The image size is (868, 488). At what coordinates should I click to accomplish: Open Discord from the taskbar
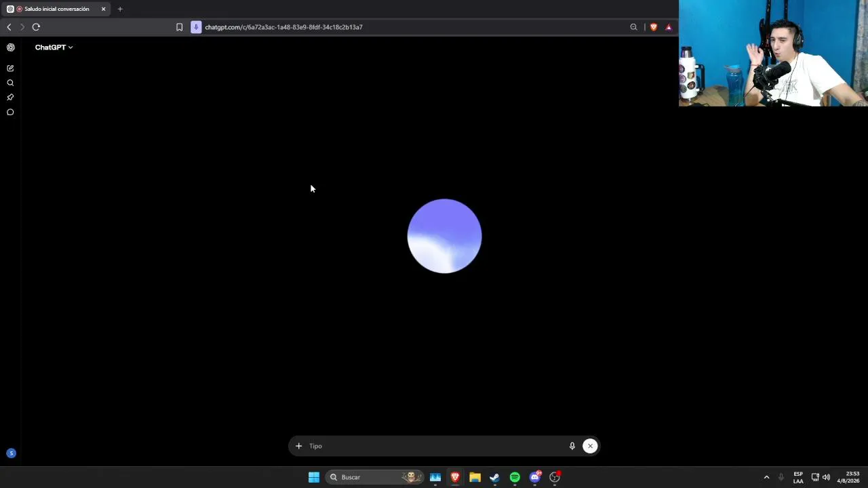tap(535, 477)
